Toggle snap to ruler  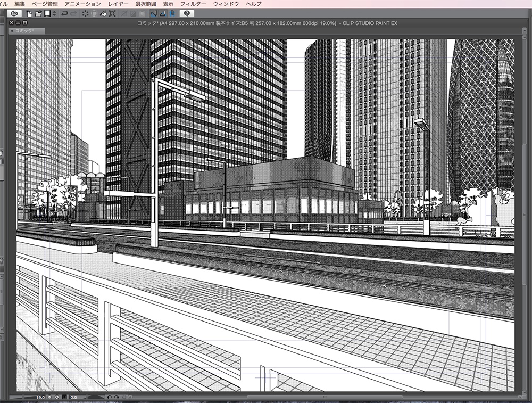coord(154,14)
